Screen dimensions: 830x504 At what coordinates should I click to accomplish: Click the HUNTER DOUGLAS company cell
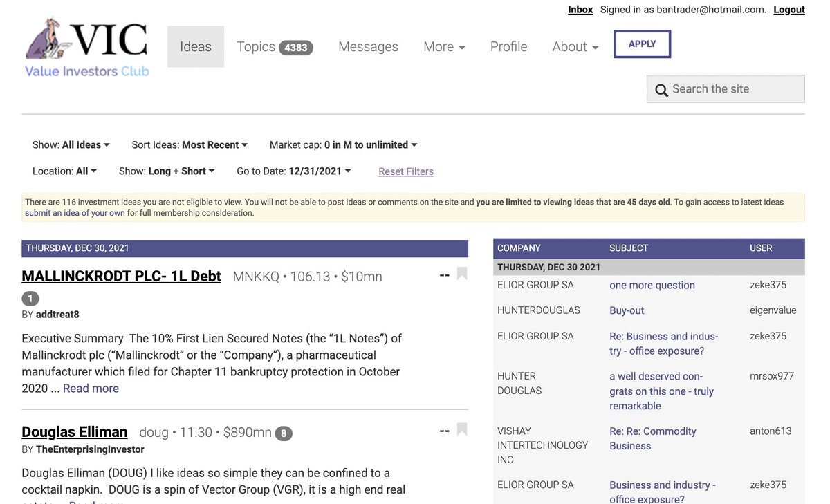pos(519,384)
